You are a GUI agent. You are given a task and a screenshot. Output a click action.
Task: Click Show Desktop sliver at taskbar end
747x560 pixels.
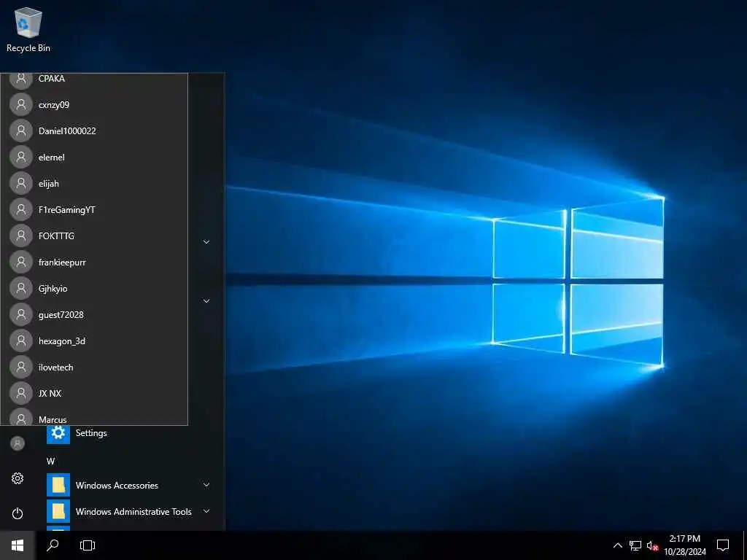point(745,545)
